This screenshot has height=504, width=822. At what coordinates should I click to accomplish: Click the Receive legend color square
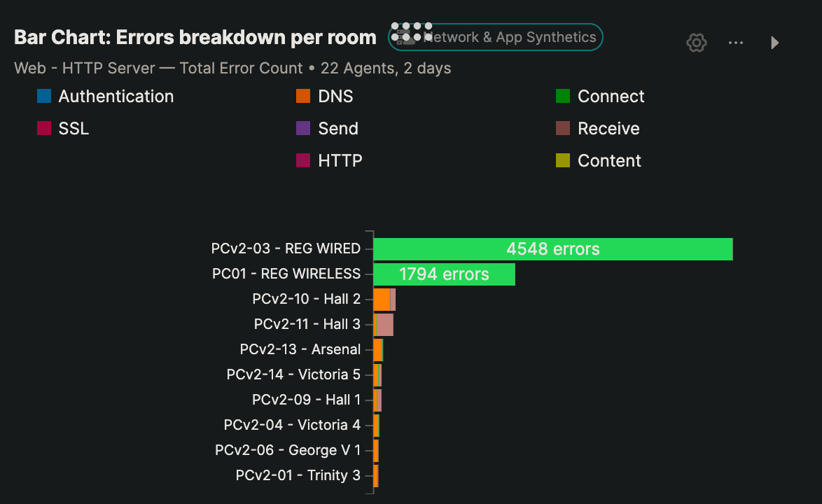[563, 129]
